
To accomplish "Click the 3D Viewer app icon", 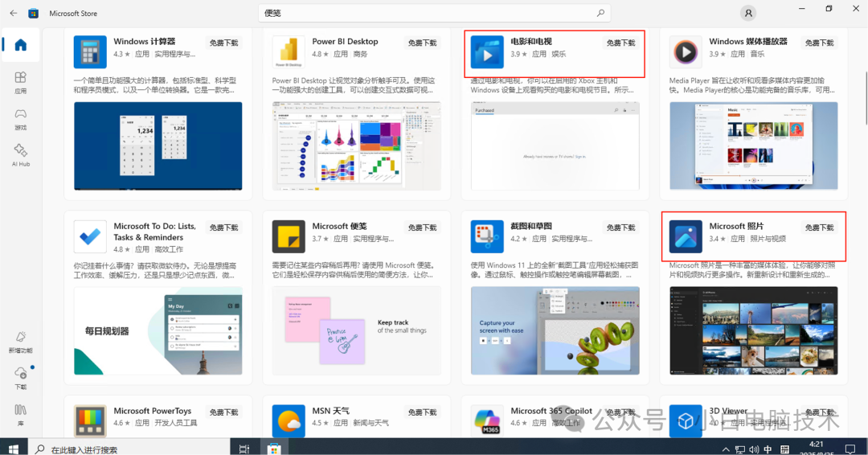I will click(x=686, y=421).
